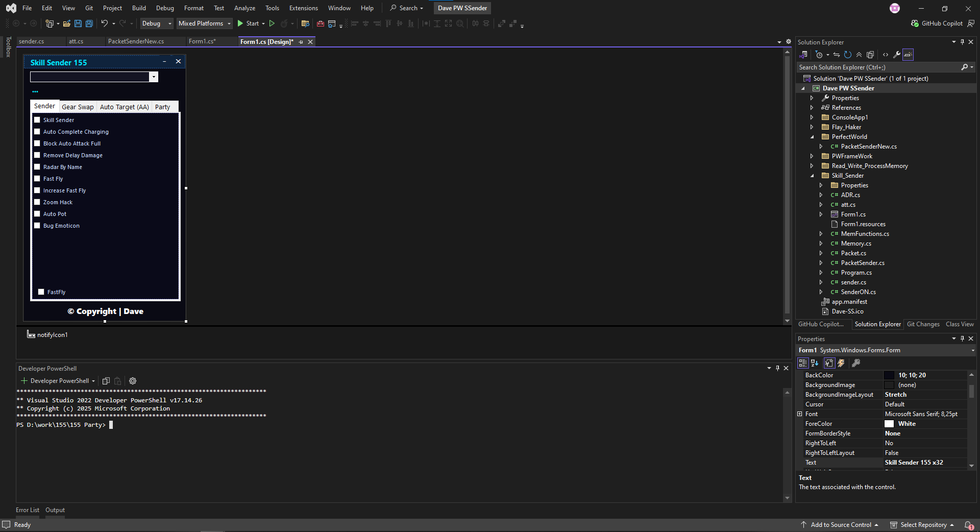Collapse the Skill_Sender folder
This screenshot has height=532, width=980.
812,176
